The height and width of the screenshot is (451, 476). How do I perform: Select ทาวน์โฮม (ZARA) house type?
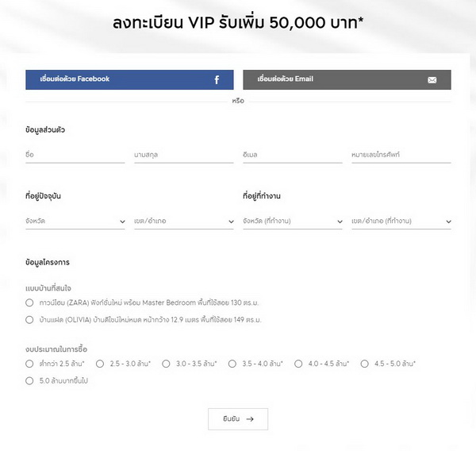pyautogui.click(x=29, y=303)
